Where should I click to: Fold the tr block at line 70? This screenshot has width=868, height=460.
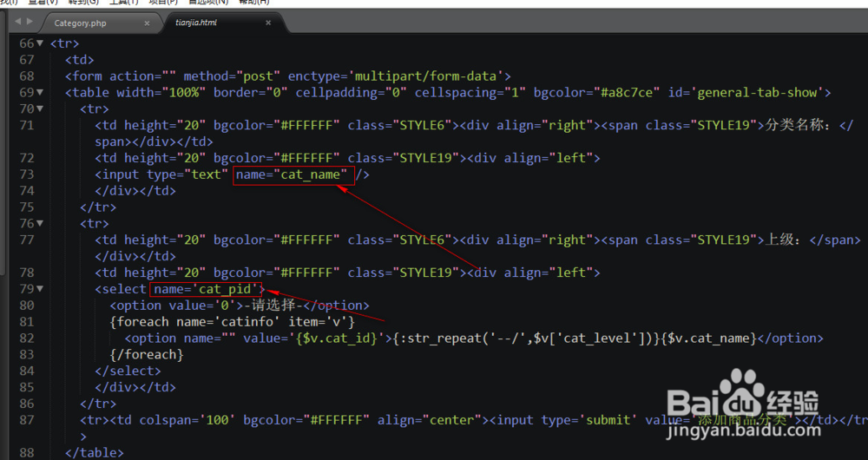40,108
